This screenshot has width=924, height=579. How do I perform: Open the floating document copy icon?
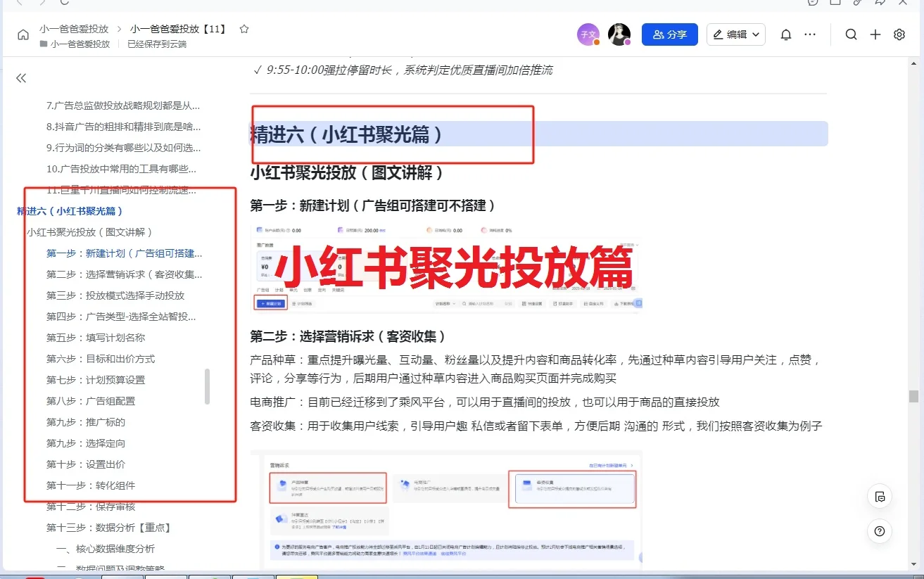click(879, 496)
